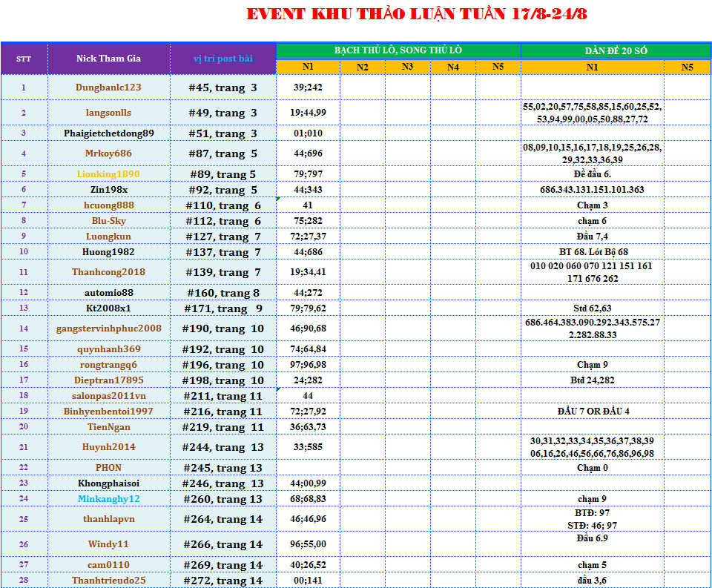Click the 'vị trí post bài' header
Viewport: 712px width, 588px height.
point(222,59)
